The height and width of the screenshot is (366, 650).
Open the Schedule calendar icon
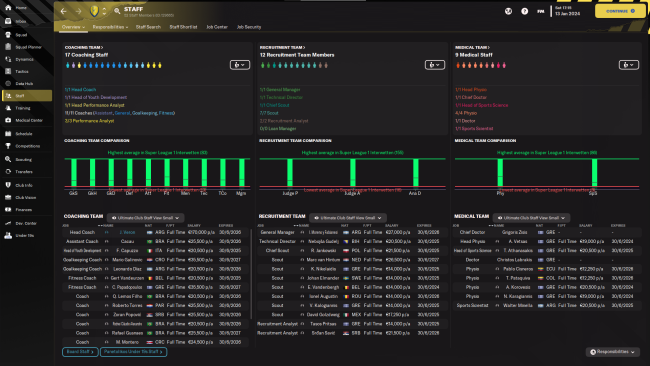tap(8, 133)
